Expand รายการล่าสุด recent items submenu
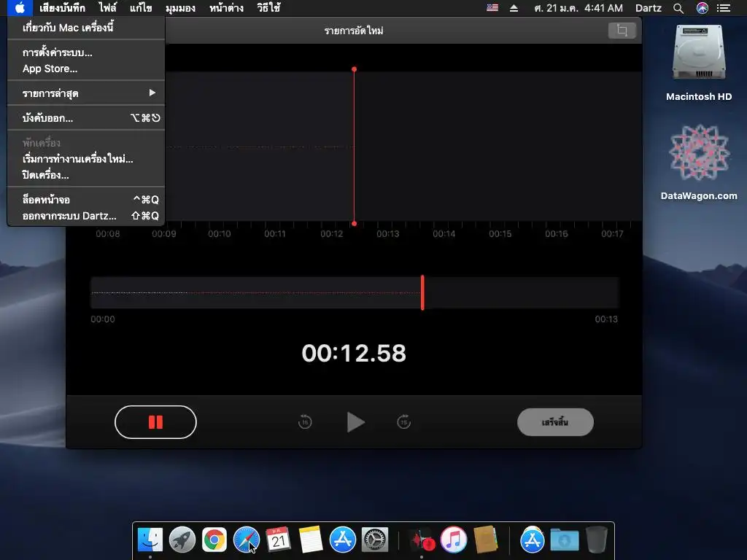The height and width of the screenshot is (560, 747). [86, 93]
